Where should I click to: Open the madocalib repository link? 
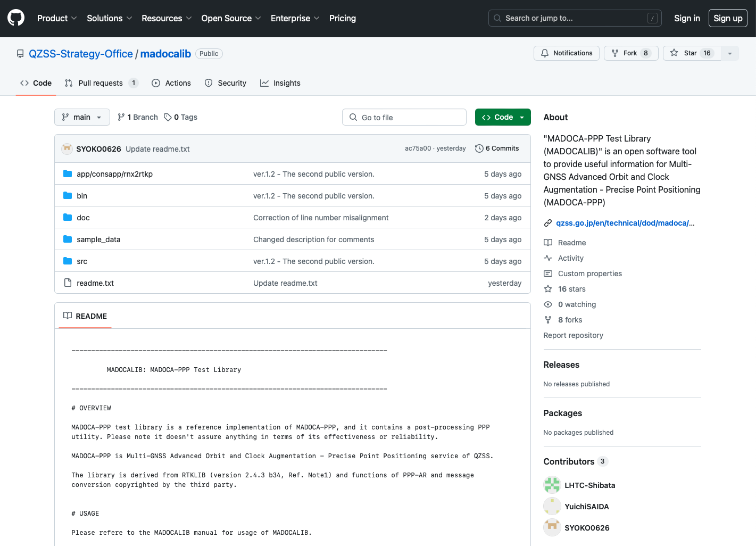[165, 54]
